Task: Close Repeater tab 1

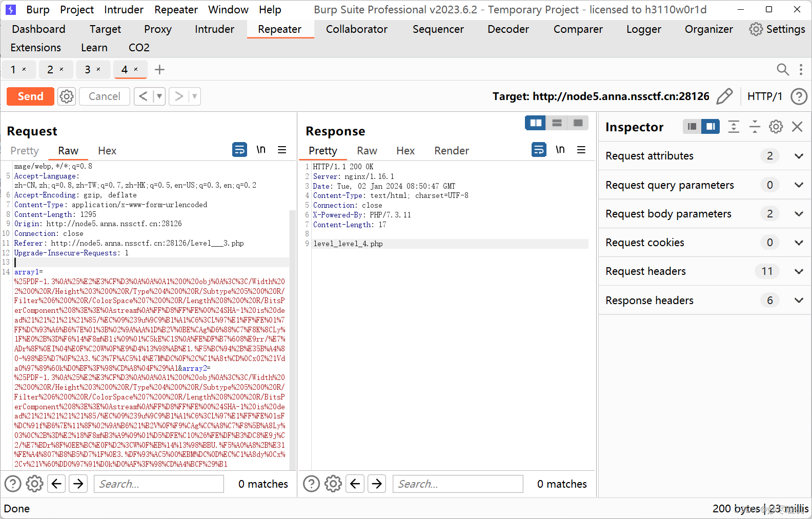Action: click(24, 69)
